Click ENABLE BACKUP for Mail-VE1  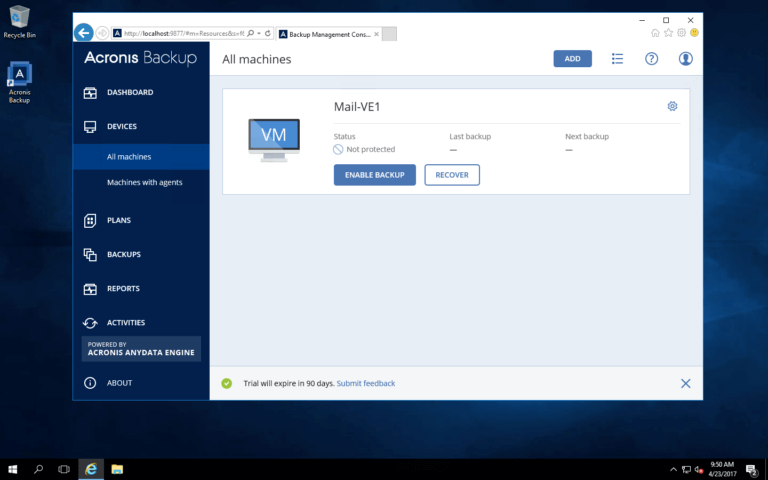(375, 175)
